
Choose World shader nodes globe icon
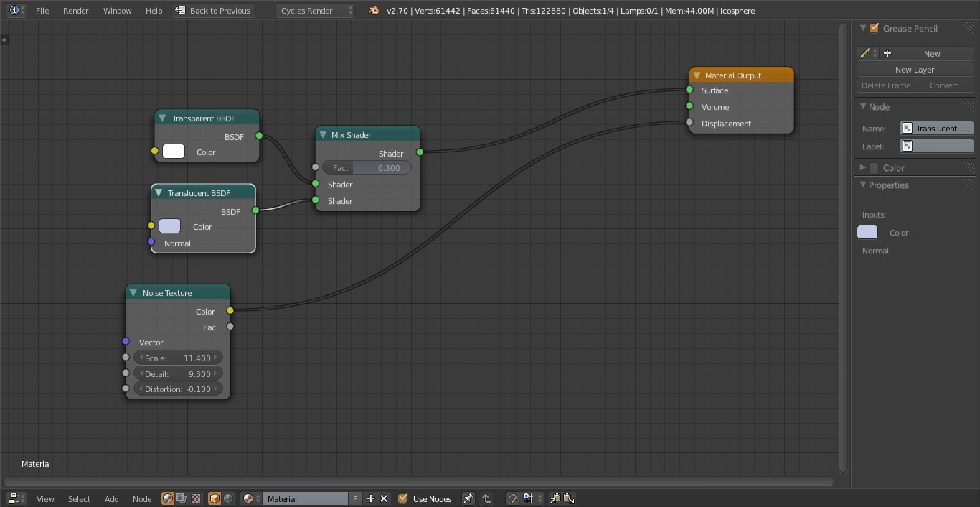tap(228, 498)
